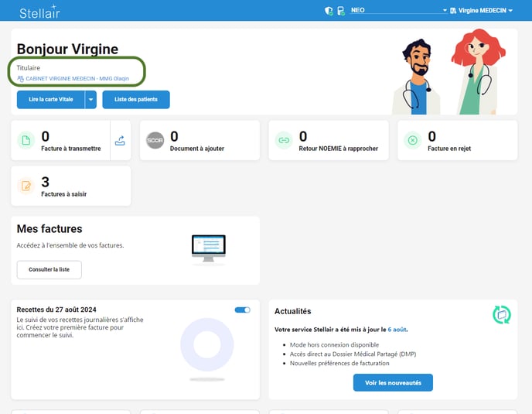Open the Liste des patients
The image size is (532, 414).
[136, 100]
